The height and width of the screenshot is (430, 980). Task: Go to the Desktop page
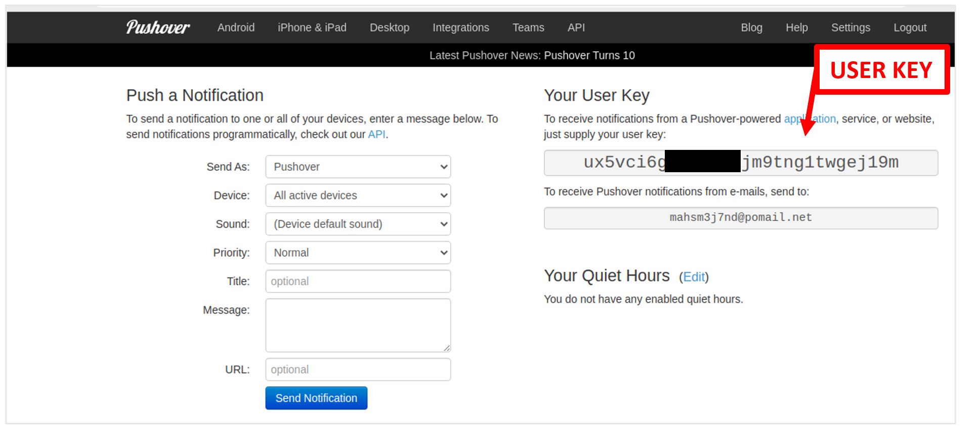(x=390, y=27)
